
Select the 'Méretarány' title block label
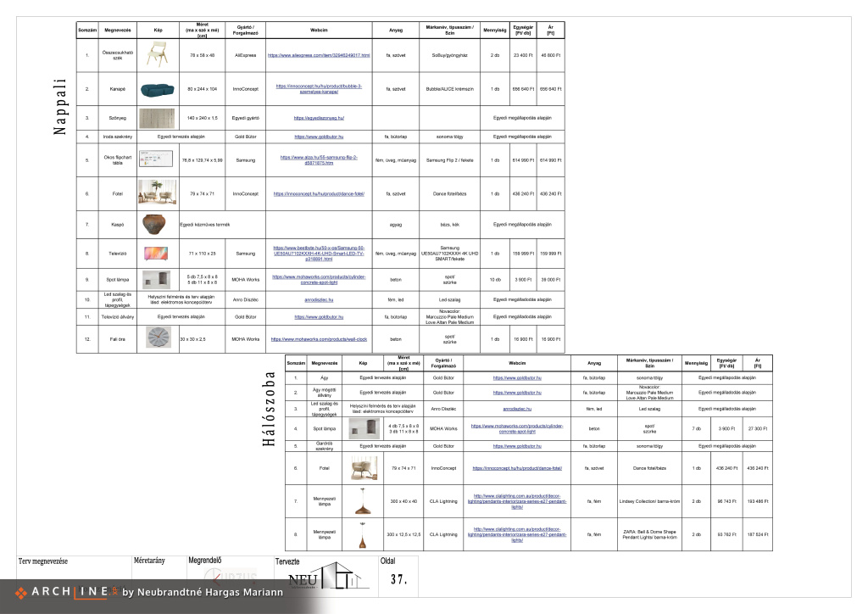click(149, 561)
